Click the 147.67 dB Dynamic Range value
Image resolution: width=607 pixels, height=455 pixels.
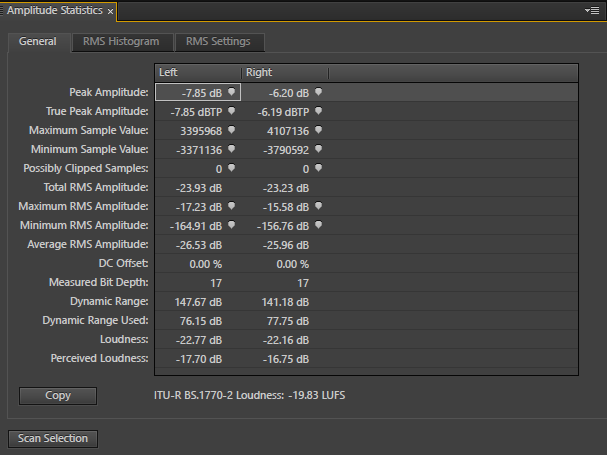198,302
